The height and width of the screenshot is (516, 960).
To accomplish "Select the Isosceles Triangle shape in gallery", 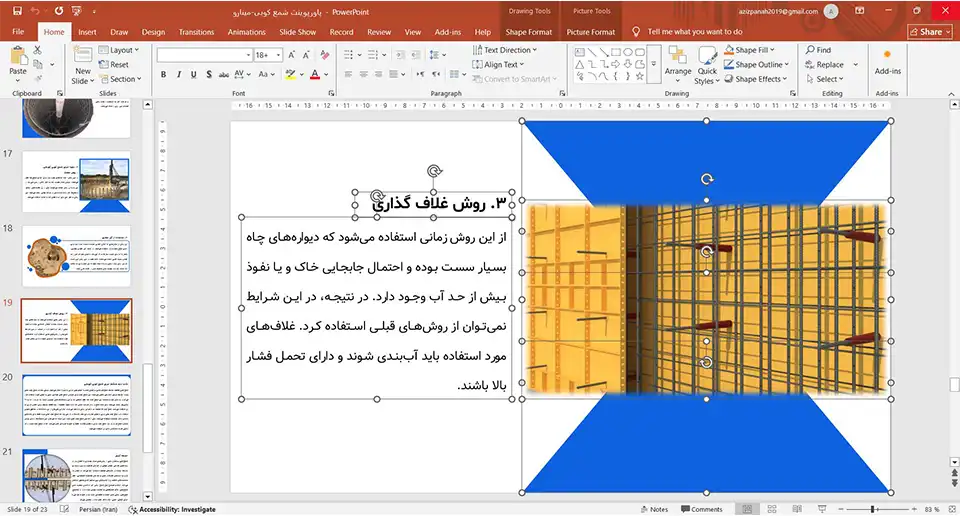I will click(x=579, y=64).
